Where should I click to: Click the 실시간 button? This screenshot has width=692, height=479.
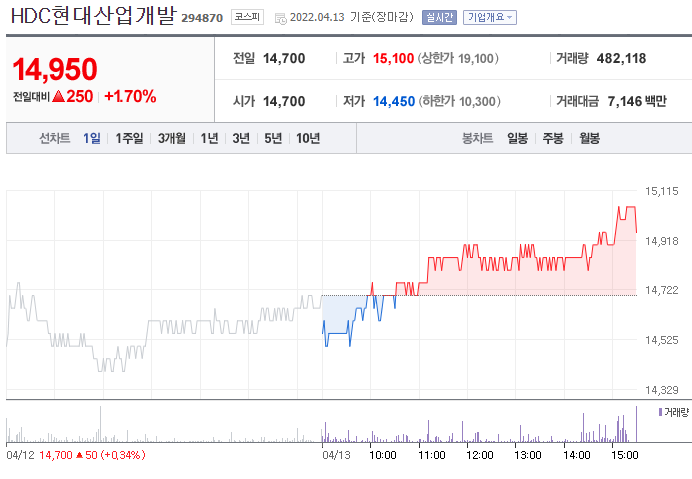pyautogui.click(x=439, y=17)
